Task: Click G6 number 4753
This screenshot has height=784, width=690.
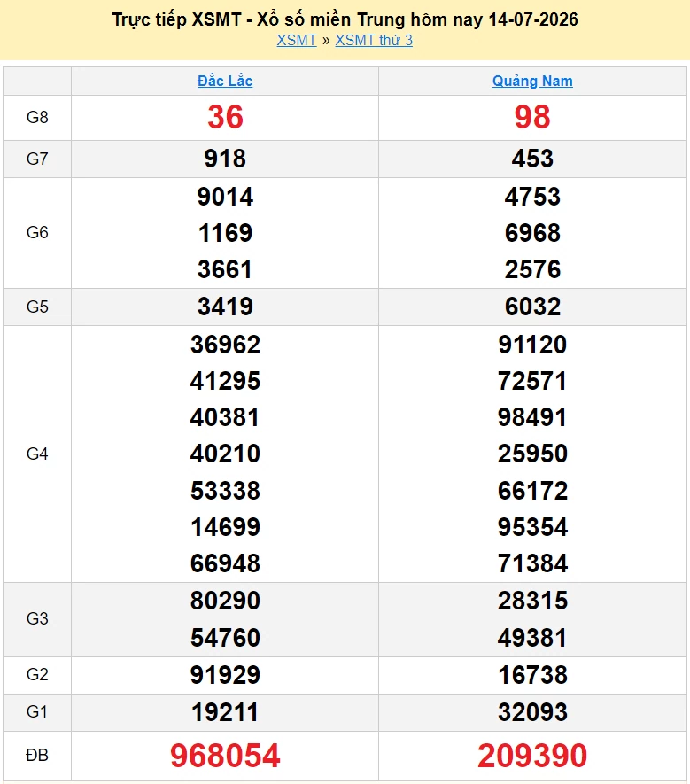Action: (532, 197)
